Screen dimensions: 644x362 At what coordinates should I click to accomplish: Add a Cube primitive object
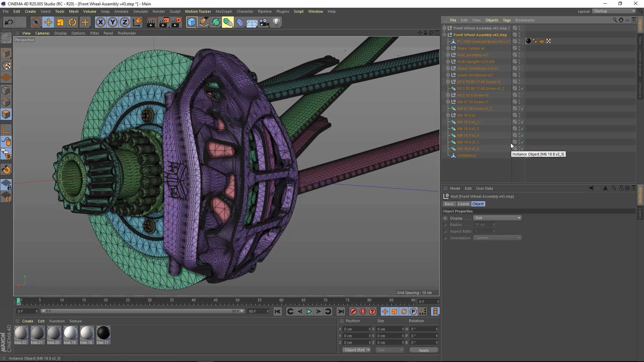coord(192,22)
